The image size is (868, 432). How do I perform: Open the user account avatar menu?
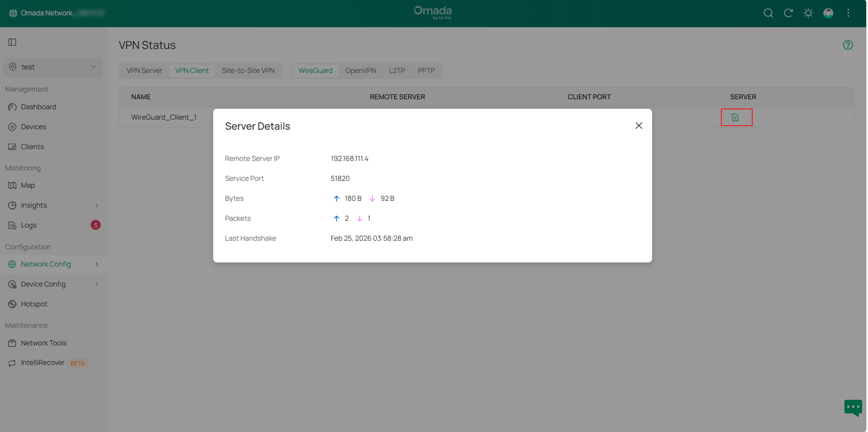828,13
